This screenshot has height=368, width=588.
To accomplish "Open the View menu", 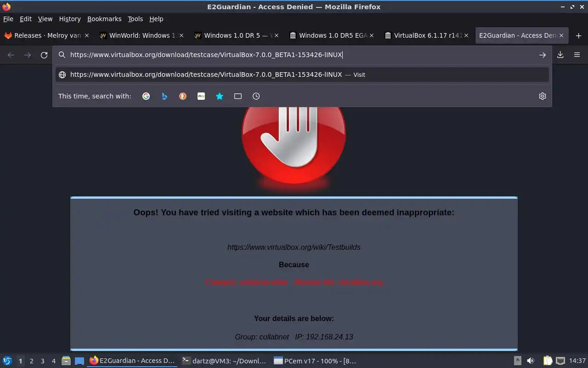I will [45, 19].
